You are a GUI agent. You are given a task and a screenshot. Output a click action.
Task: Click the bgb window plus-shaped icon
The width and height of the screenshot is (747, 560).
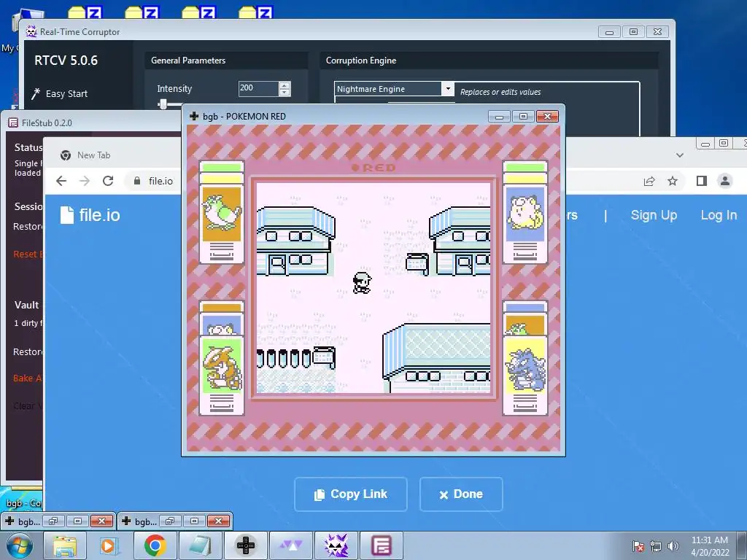tap(194, 116)
